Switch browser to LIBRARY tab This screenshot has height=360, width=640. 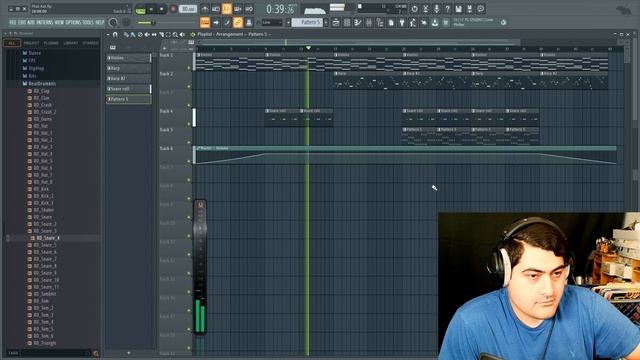click(x=71, y=43)
